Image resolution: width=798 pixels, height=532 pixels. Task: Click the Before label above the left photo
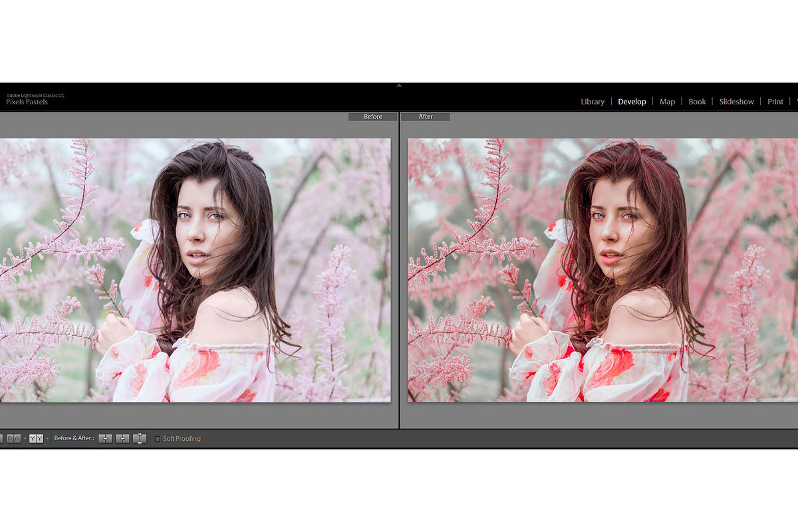pos(373,117)
